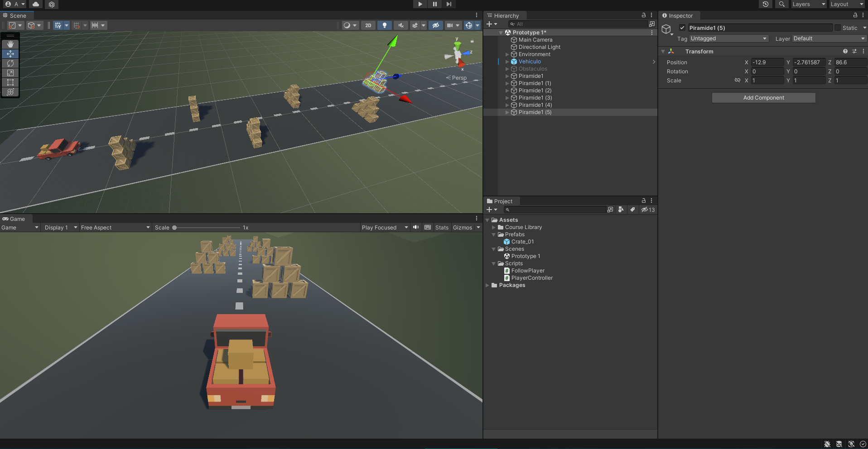Collapse the Transform component
Image resolution: width=868 pixels, height=449 pixels.
coord(663,51)
